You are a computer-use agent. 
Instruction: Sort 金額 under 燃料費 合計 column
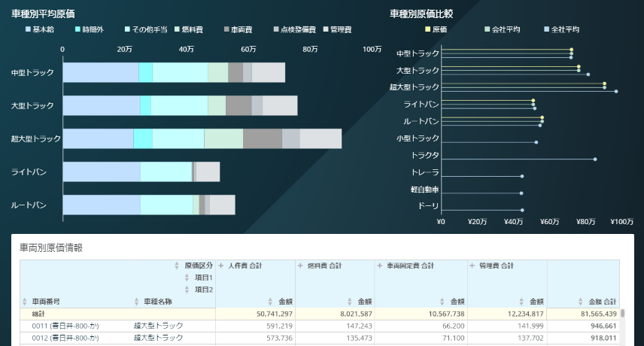[x=351, y=302]
